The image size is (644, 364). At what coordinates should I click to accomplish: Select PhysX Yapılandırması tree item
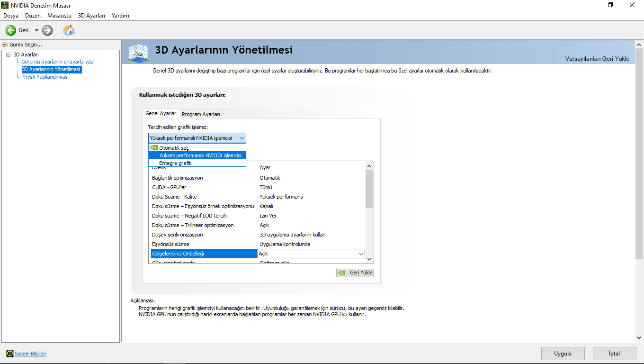[45, 77]
